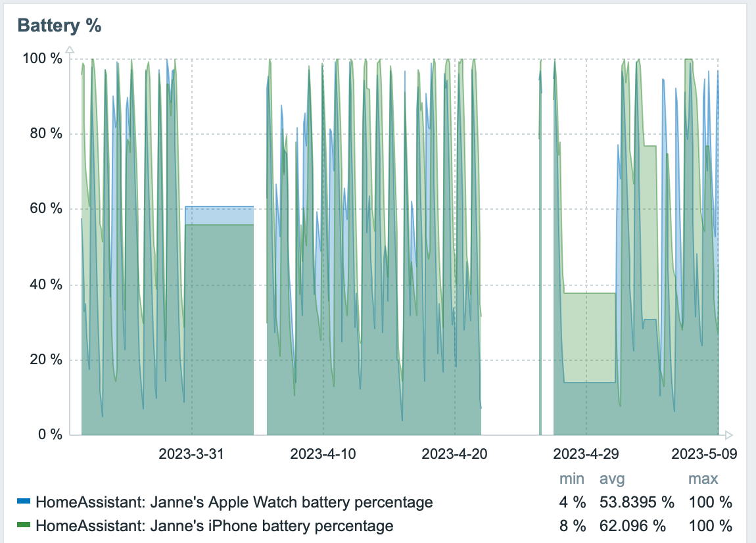Click the 2023-3-31 date label on the X axis
This screenshot has width=756, height=543.
pyautogui.click(x=191, y=454)
